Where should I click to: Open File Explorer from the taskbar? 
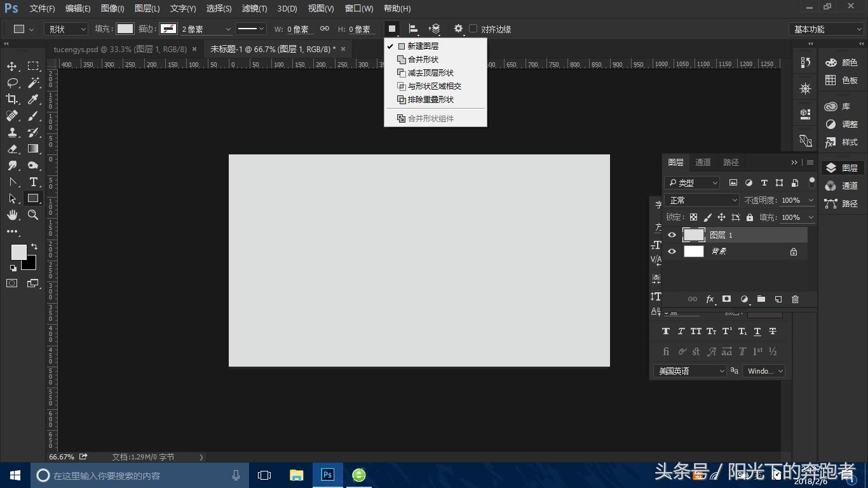coord(296,475)
